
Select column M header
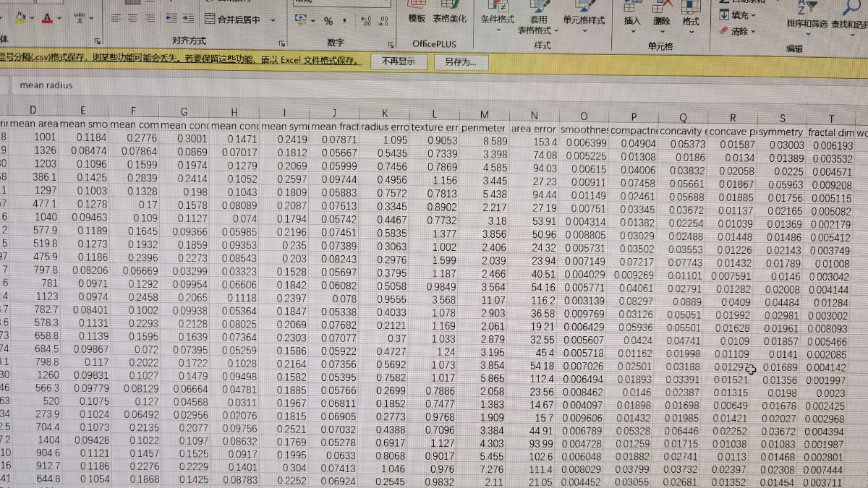[484, 114]
